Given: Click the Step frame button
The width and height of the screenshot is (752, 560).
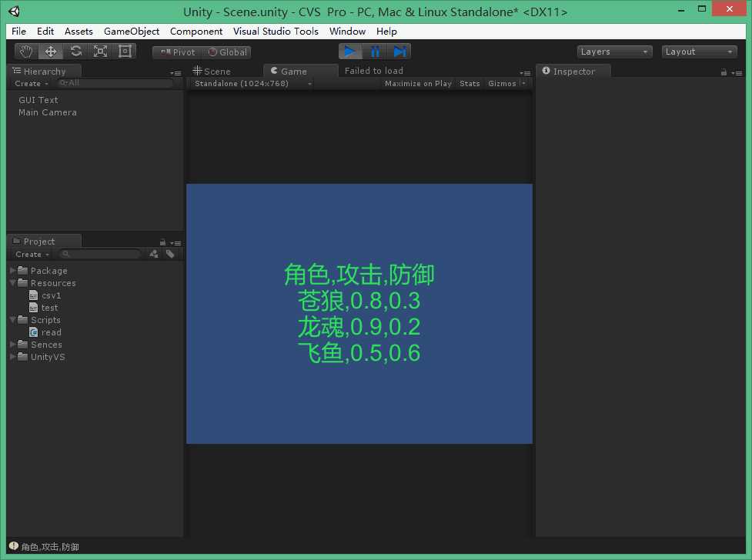Looking at the screenshot, I should pyautogui.click(x=399, y=52).
